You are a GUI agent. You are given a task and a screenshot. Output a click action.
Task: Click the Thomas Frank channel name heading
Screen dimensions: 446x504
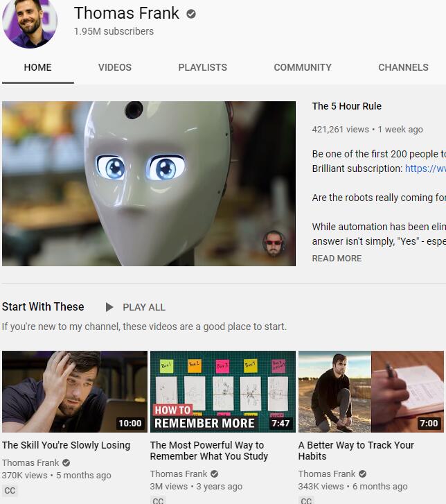pos(127,13)
